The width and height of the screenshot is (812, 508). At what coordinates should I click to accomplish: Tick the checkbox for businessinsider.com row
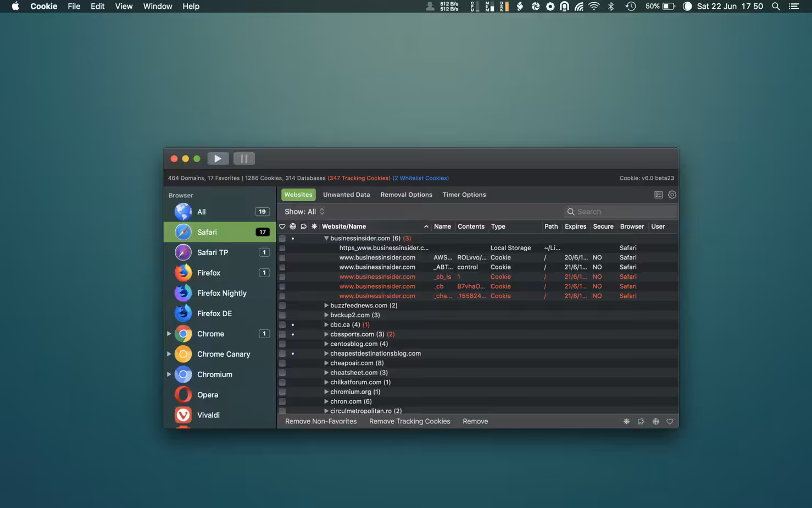(282, 239)
